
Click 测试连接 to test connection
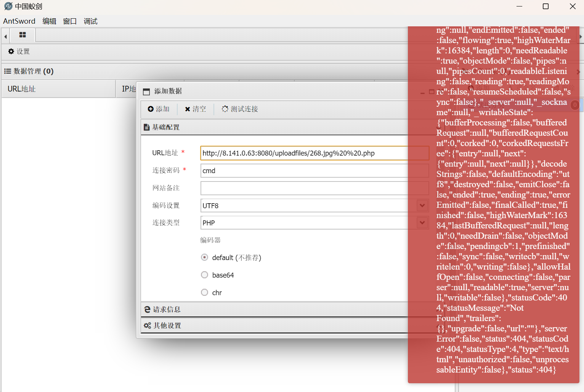coord(240,109)
